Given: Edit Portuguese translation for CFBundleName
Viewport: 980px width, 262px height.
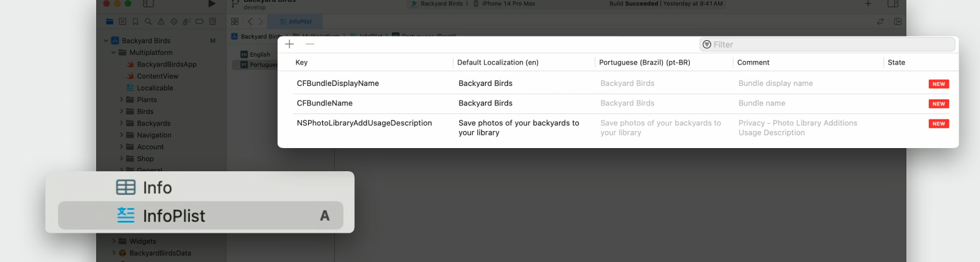Looking at the screenshot, I should click(627, 103).
